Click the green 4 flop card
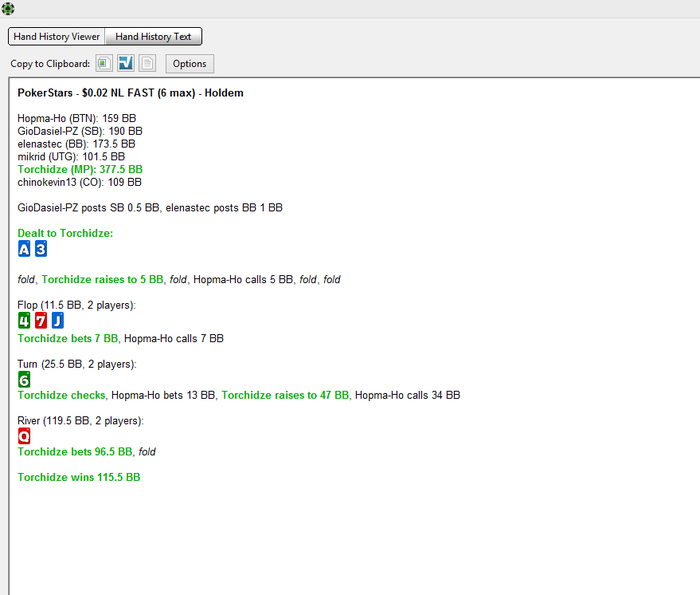The image size is (700, 595). tap(24, 320)
